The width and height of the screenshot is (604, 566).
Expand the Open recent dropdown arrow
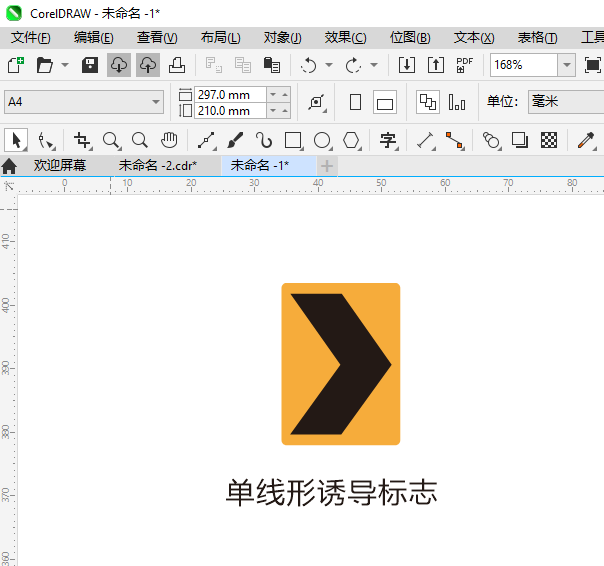click(65, 65)
